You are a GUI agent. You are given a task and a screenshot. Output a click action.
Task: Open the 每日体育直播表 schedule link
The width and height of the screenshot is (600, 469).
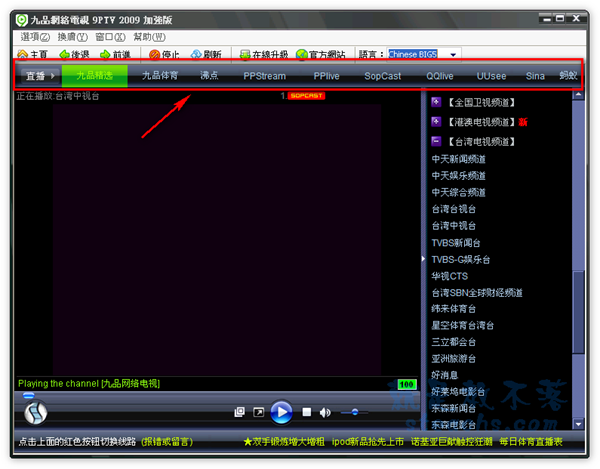(x=531, y=442)
